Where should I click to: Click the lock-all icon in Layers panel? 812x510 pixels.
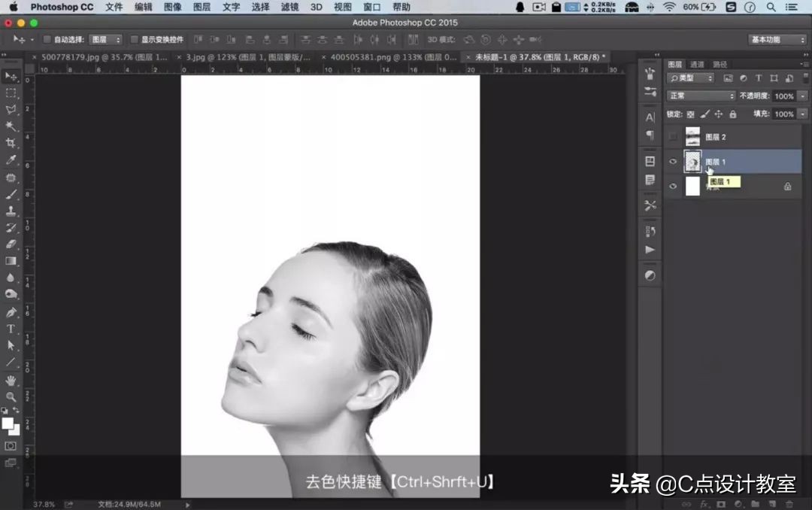(732, 114)
